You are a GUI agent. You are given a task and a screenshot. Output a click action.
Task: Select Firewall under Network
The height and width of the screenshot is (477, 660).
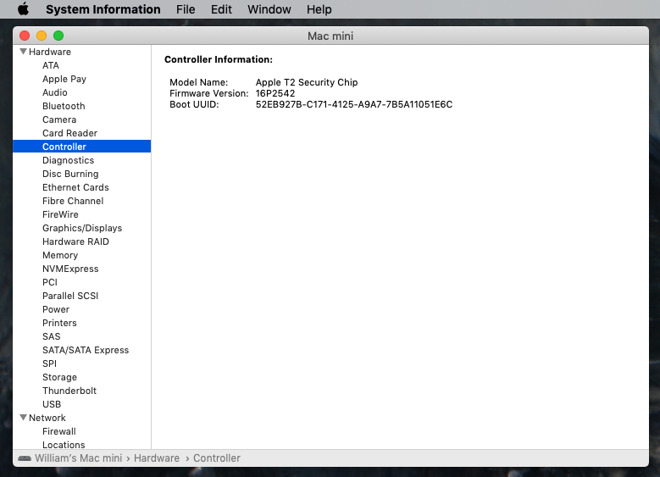[x=59, y=431]
